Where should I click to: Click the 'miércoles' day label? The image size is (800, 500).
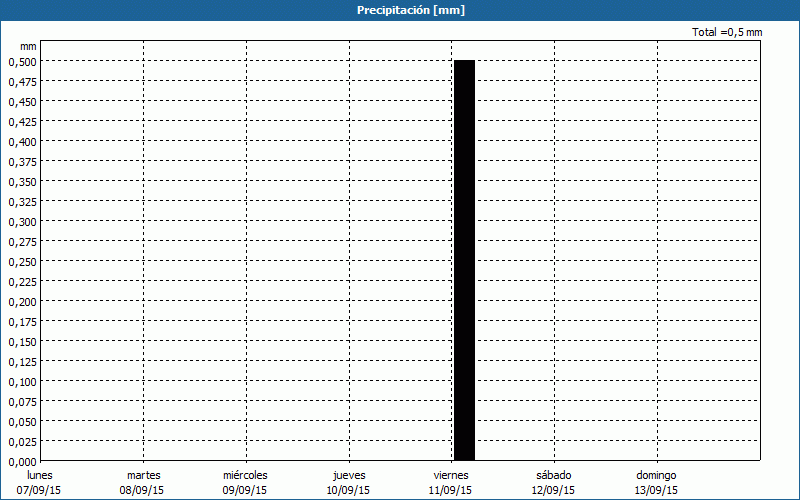[245, 475]
